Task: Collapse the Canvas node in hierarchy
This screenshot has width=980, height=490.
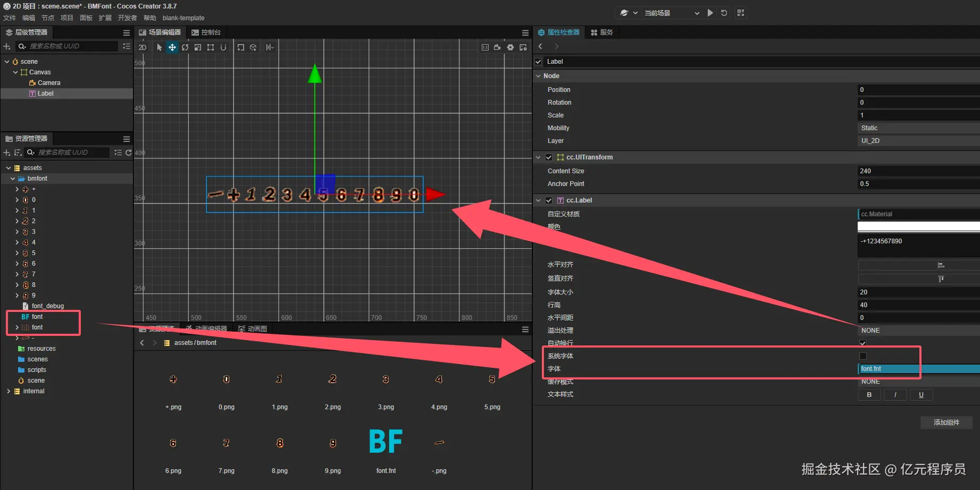Action: [x=15, y=72]
